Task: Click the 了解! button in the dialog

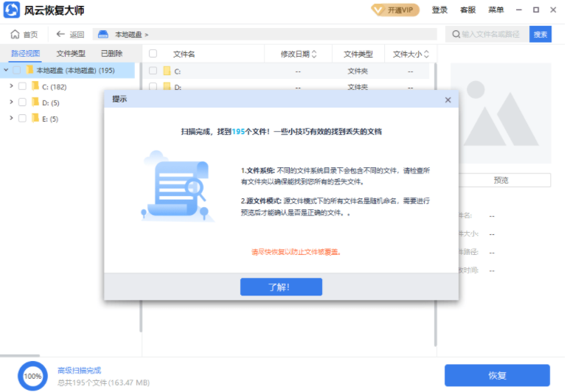Action: [281, 287]
